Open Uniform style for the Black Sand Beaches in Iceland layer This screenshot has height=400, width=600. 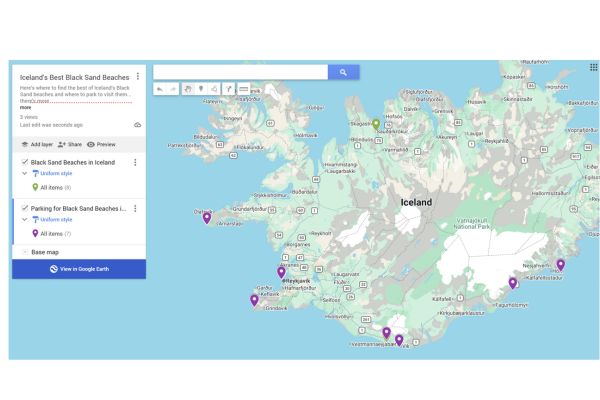pyautogui.click(x=52, y=173)
